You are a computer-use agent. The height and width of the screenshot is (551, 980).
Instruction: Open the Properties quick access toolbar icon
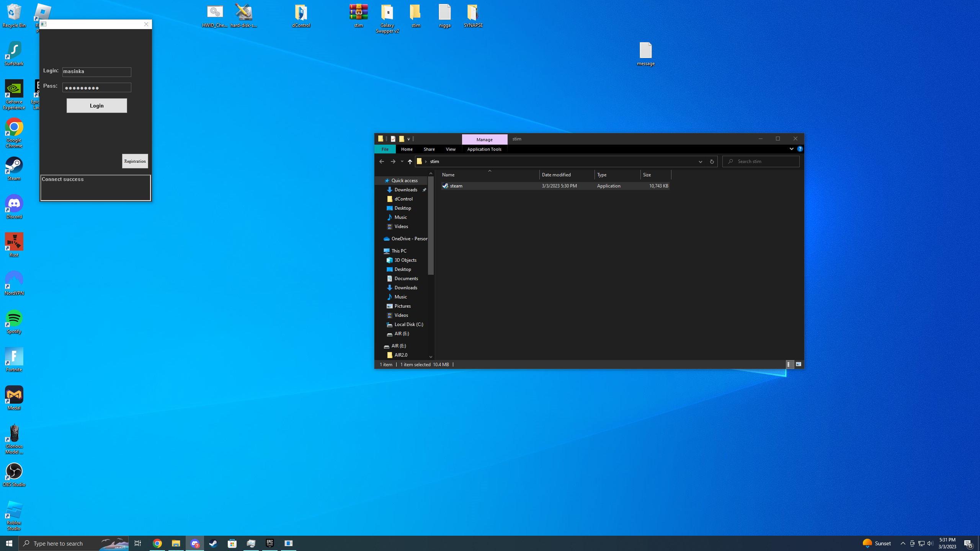point(393,139)
